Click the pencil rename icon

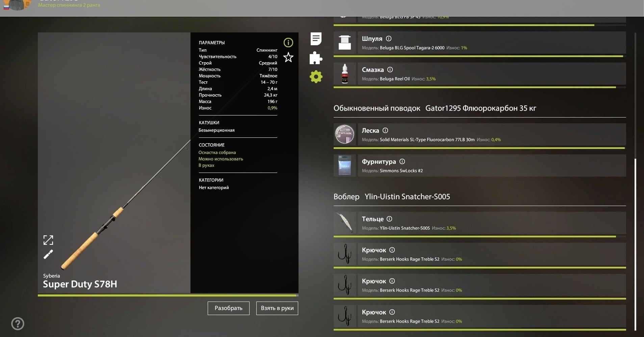tap(48, 254)
